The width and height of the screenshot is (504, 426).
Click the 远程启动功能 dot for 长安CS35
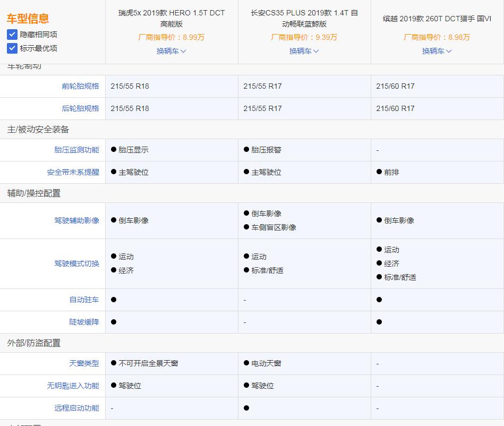point(246,408)
